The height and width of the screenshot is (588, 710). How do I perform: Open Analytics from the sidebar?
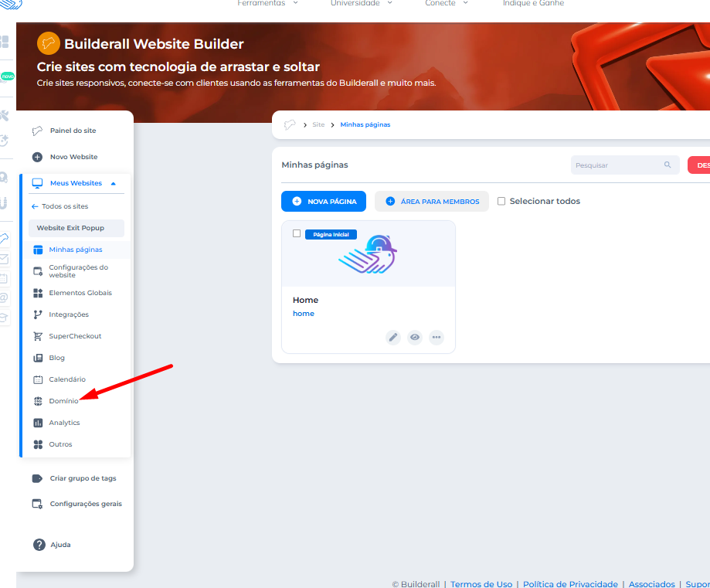click(64, 423)
